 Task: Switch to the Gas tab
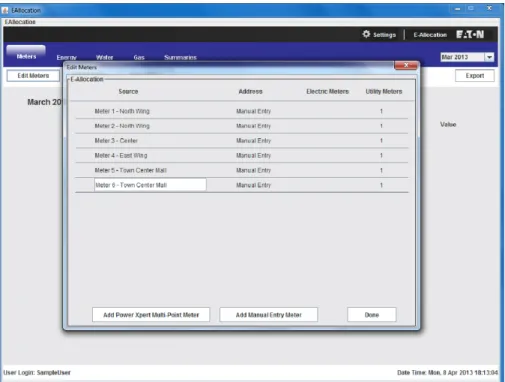click(x=139, y=57)
